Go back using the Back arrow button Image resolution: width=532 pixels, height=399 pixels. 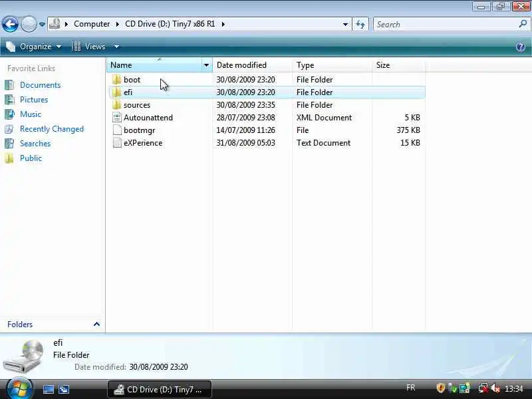(10, 24)
